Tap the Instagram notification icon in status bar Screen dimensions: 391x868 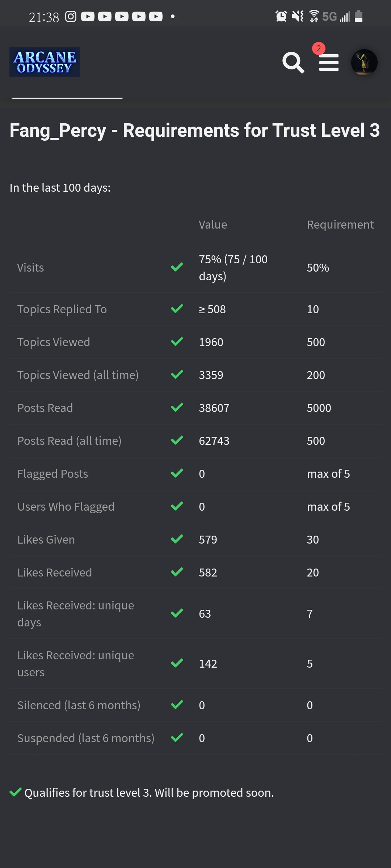coord(71,16)
